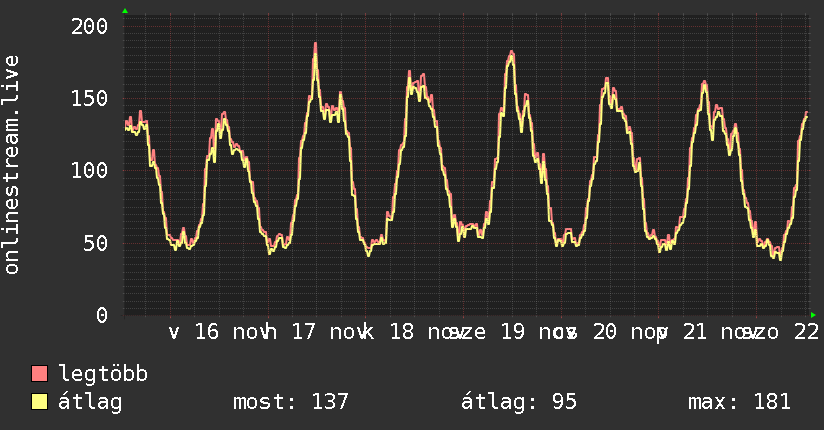Click the átlag legend label beside yellow swatch

coord(90,402)
